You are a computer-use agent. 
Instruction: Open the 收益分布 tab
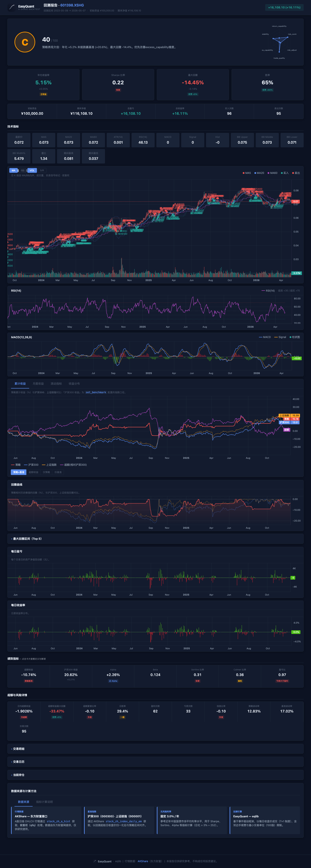click(x=74, y=384)
